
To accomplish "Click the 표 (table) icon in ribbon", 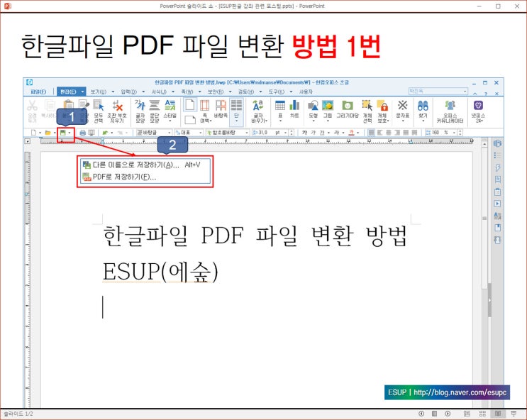I will (x=280, y=109).
